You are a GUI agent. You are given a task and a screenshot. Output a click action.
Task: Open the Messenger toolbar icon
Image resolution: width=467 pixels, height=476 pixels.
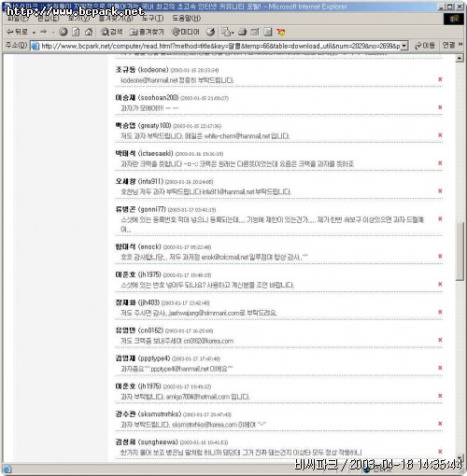click(281, 32)
